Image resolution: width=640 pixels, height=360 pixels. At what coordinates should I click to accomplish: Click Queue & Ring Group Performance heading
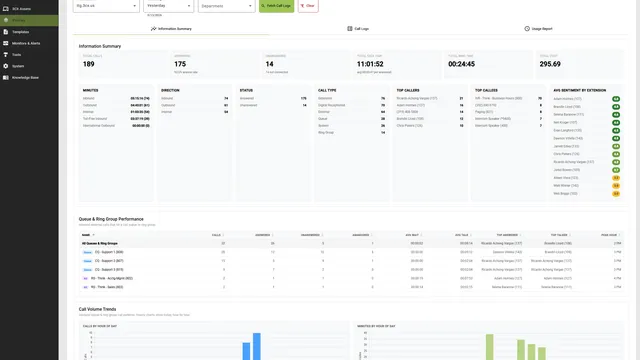point(111,219)
